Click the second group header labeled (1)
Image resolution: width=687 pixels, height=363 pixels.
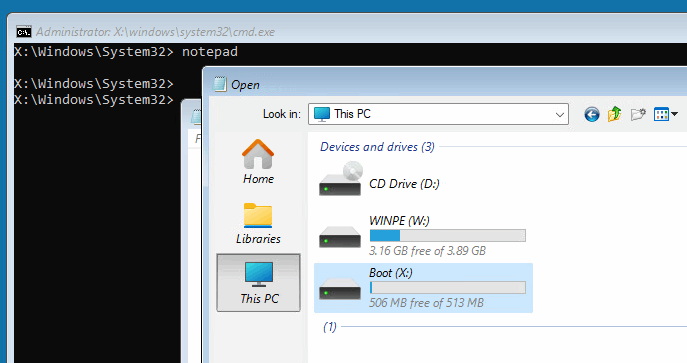329,327
